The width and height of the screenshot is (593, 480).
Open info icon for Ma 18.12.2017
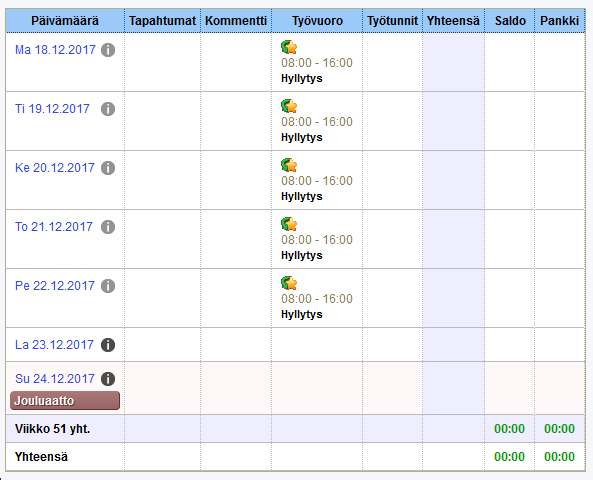(108, 50)
